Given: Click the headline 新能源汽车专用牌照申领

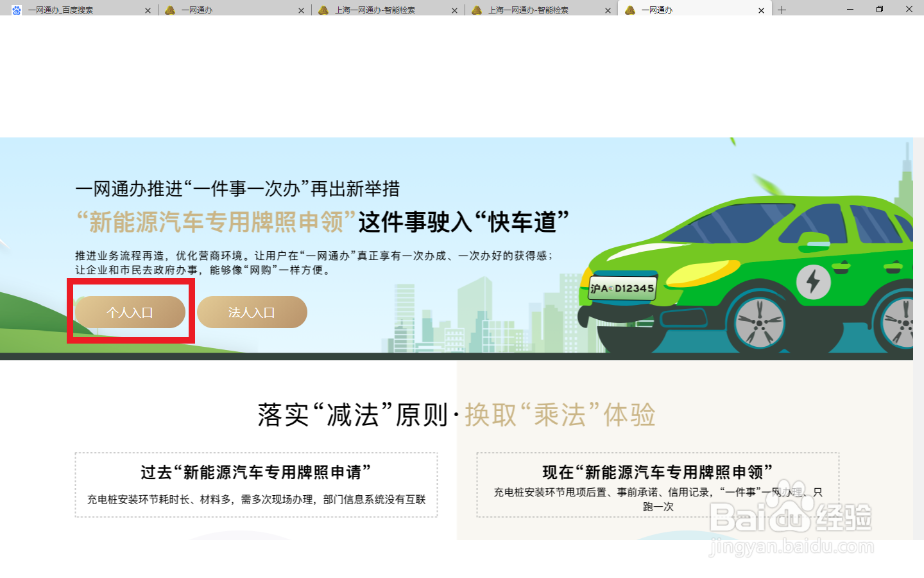Looking at the screenshot, I should (x=212, y=221).
